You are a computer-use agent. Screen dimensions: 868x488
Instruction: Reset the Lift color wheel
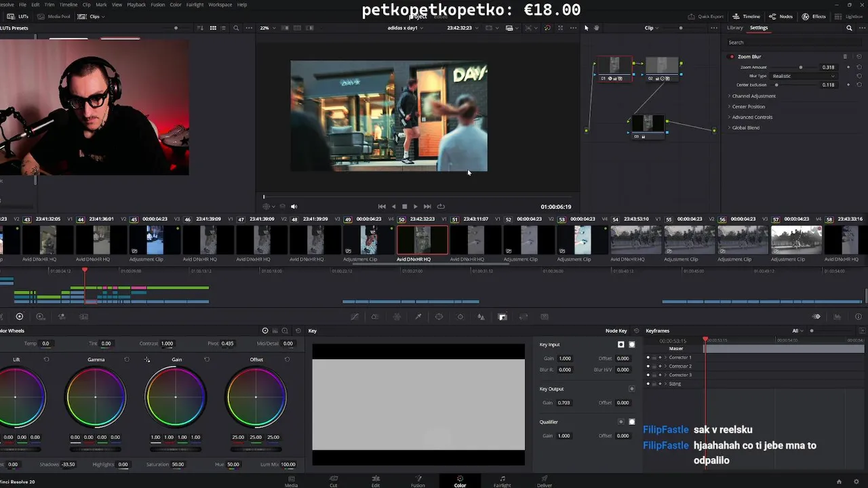[x=46, y=359]
